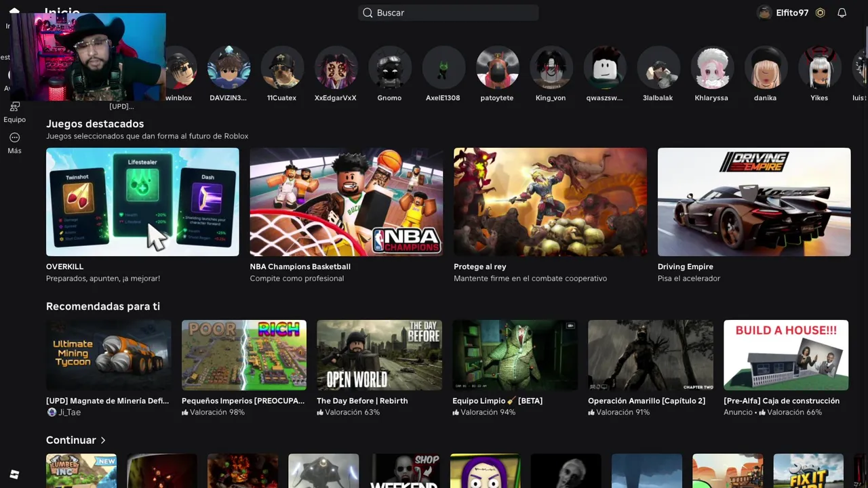This screenshot has height=488, width=868.
Task: Click the search magnifier icon
Action: (368, 13)
